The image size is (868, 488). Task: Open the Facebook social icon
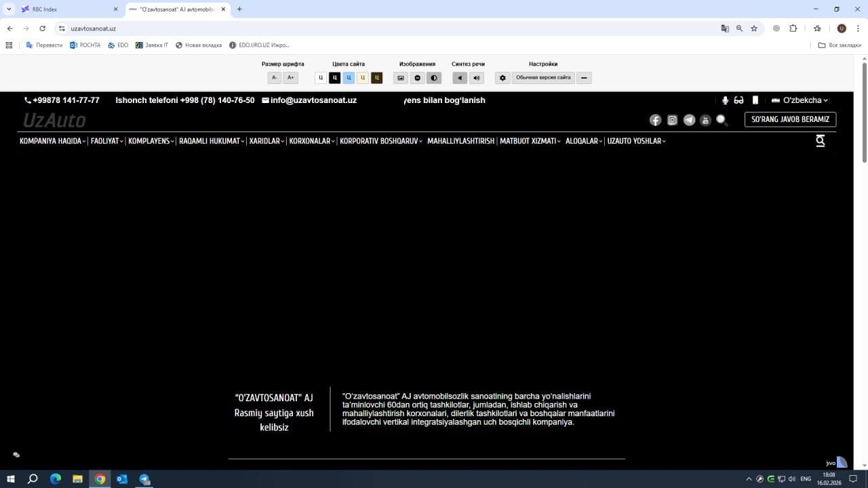[x=655, y=120]
